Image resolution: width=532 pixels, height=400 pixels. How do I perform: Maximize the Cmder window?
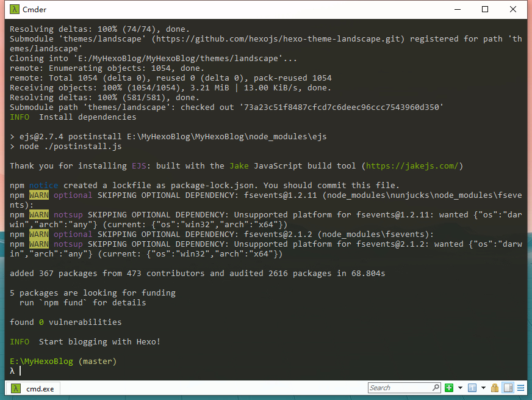(485, 9)
